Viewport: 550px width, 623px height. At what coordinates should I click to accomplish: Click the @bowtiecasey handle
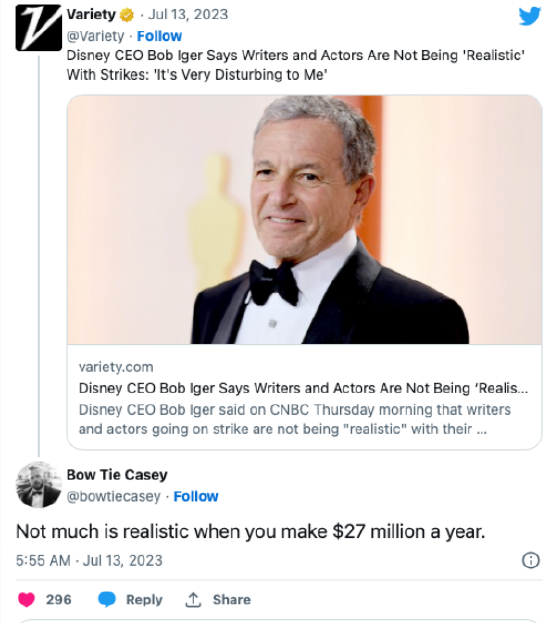pyautogui.click(x=114, y=496)
